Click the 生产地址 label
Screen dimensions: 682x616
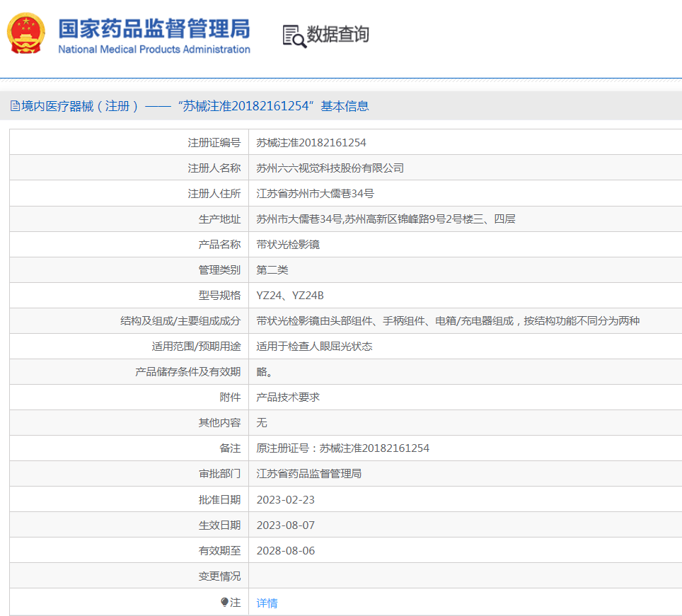(219, 219)
